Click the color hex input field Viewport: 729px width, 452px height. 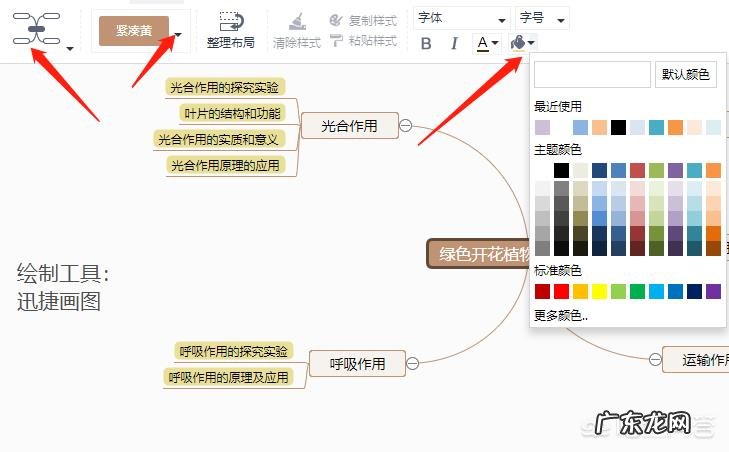pos(592,74)
